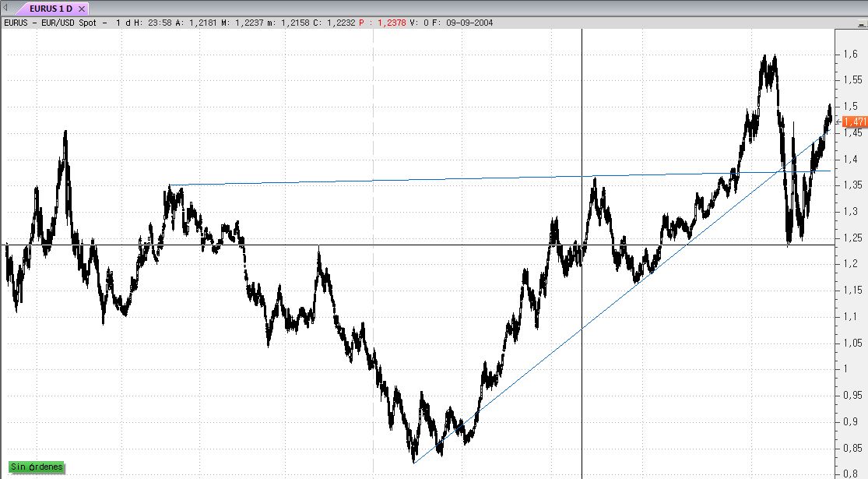Click the 0,9 price axis label
Screen dimensions: 868x479
pos(850,421)
